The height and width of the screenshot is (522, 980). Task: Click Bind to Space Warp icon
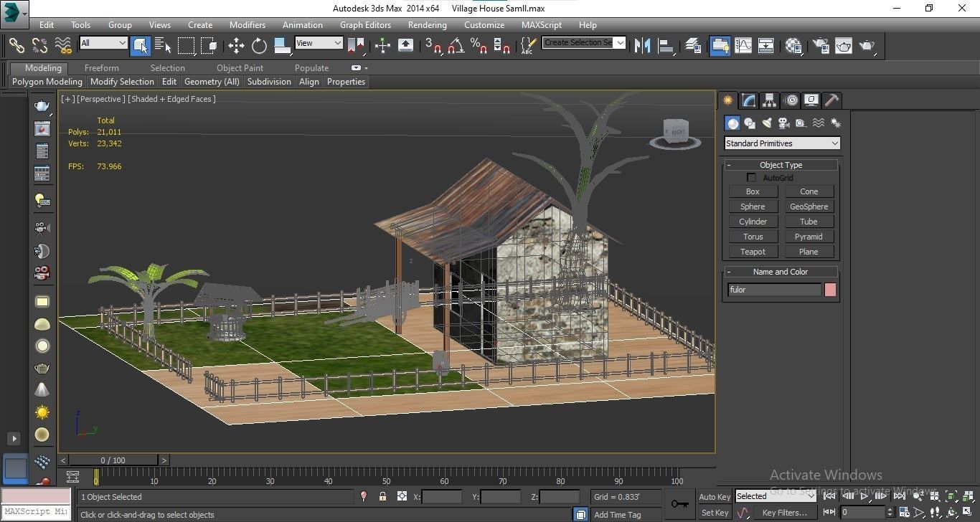click(x=64, y=45)
